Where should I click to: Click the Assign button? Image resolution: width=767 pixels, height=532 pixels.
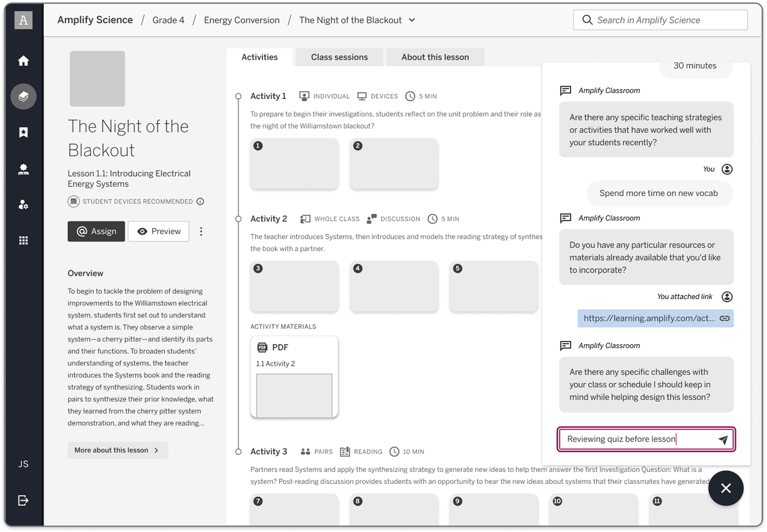tap(96, 231)
